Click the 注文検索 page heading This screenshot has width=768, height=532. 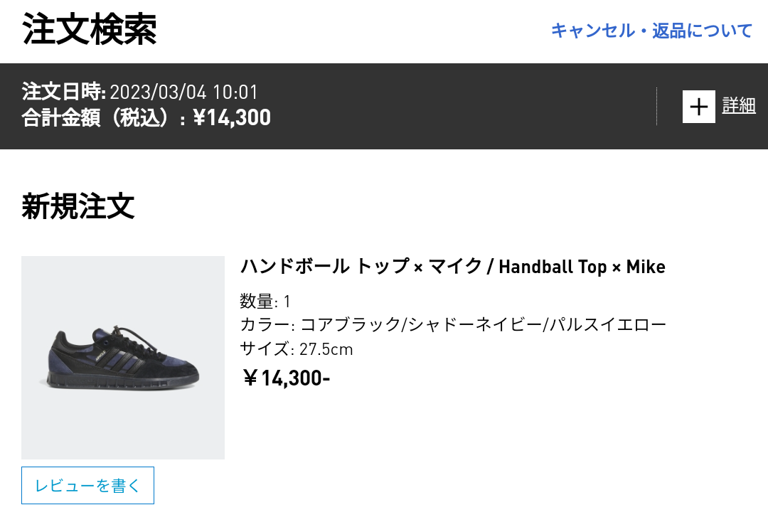pyautogui.click(x=90, y=30)
